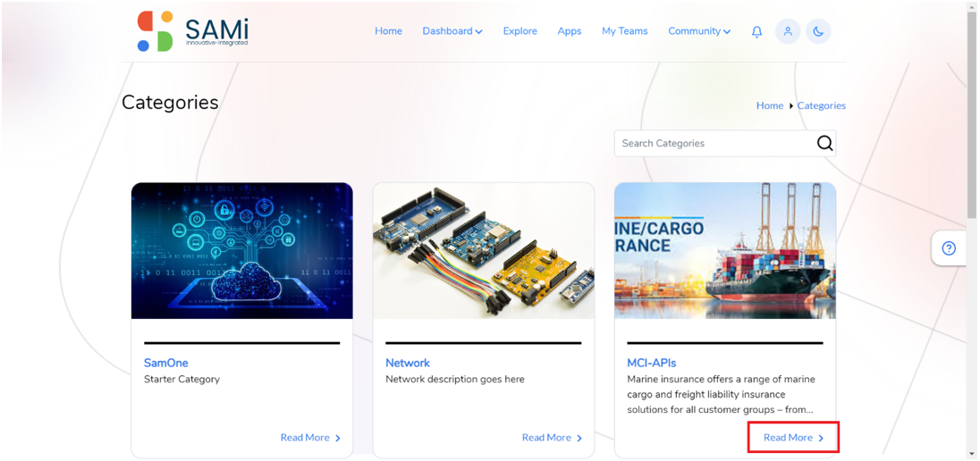Click the Categories page heading

[170, 102]
